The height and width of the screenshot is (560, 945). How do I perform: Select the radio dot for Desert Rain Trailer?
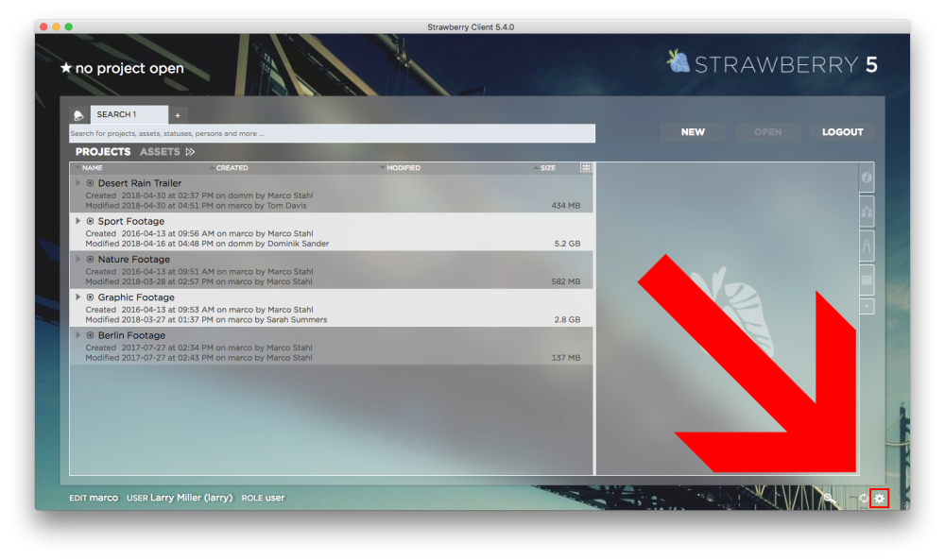[x=91, y=183]
